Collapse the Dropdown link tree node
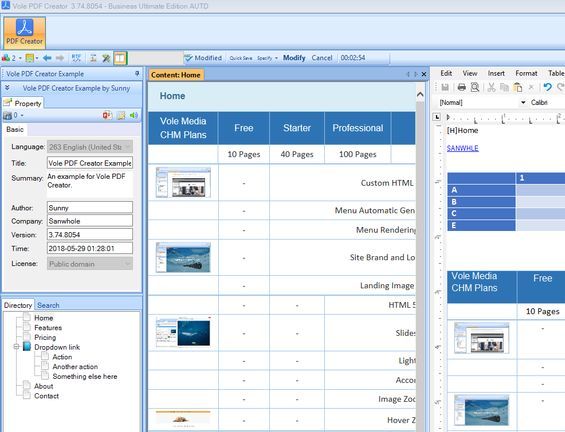The height and width of the screenshot is (432, 565). pyautogui.click(x=16, y=347)
